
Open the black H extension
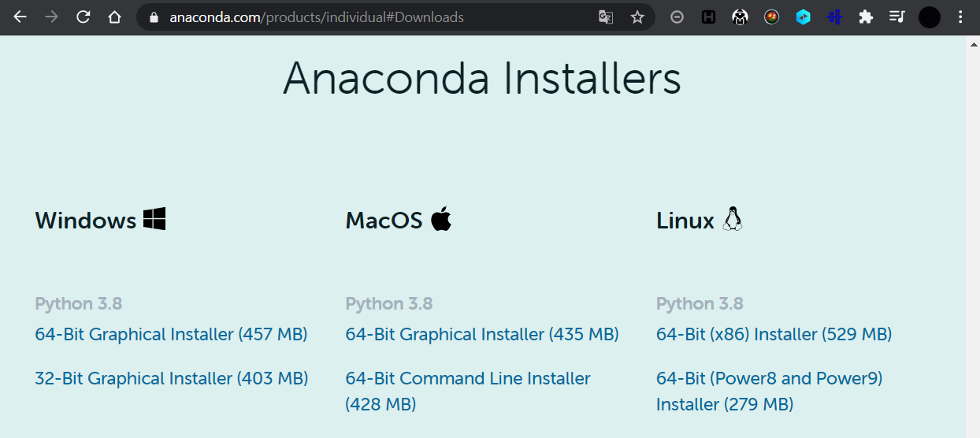pyautogui.click(x=708, y=17)
